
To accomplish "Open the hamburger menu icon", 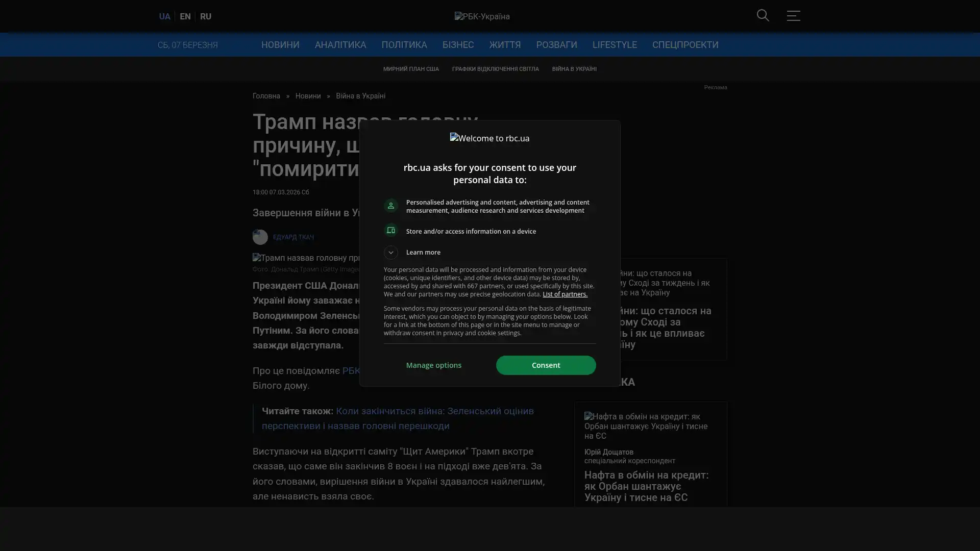I will pos(793,16).
